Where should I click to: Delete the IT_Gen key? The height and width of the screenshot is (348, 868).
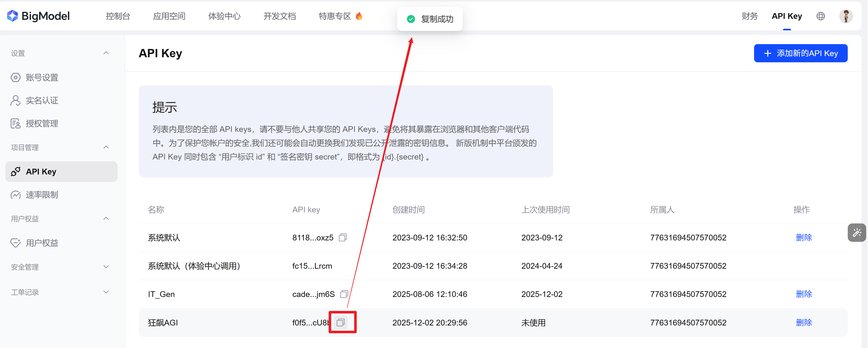coord(804,294)
